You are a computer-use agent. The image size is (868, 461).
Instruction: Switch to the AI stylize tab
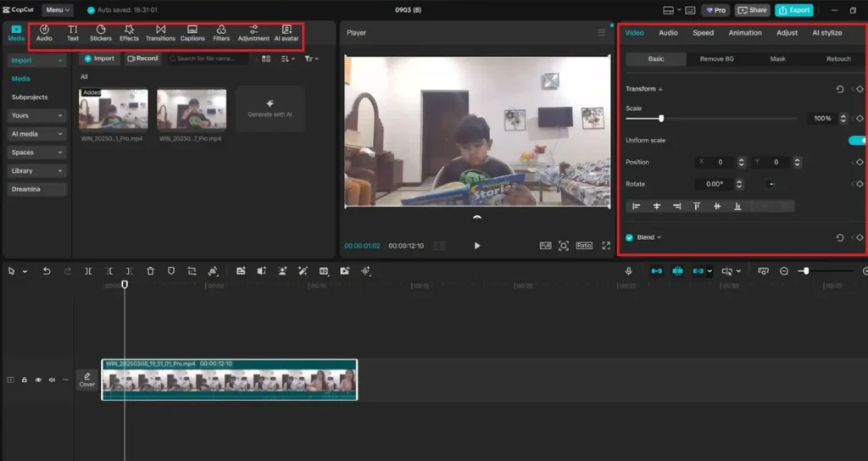[x=827, y=33]
